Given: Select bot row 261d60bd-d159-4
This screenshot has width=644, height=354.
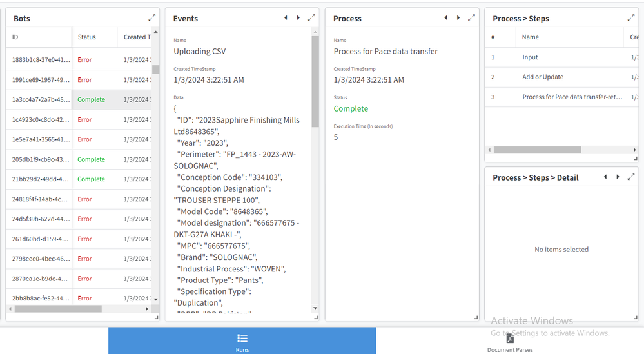Looking at the screenshot, I should (79, 239).
